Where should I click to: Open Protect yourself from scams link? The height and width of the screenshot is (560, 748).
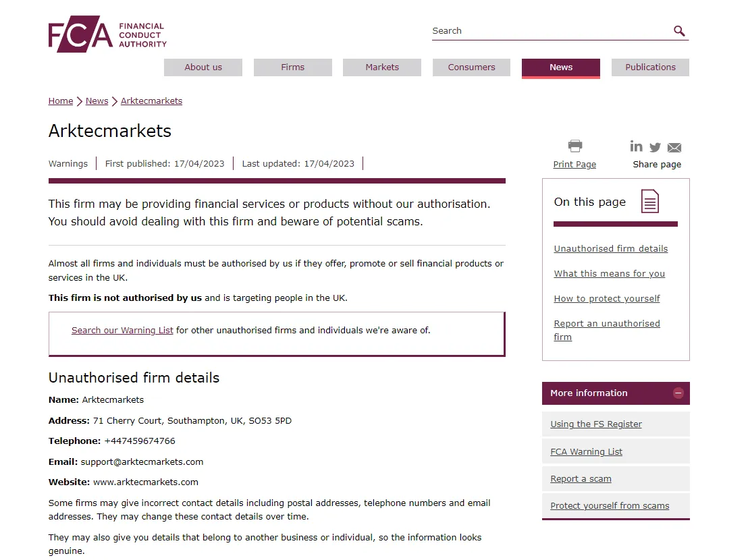tap(610, 505)
